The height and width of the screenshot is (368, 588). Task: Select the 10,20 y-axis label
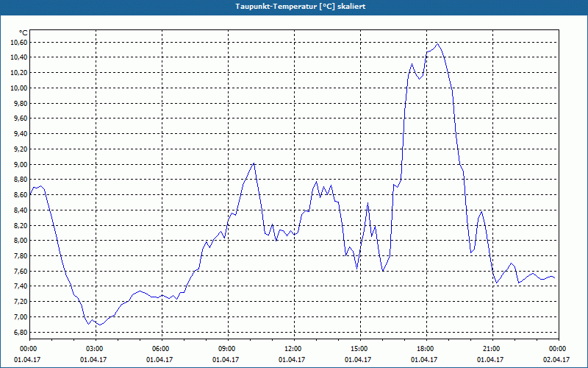pyautogui.click(x=19, y=73)
